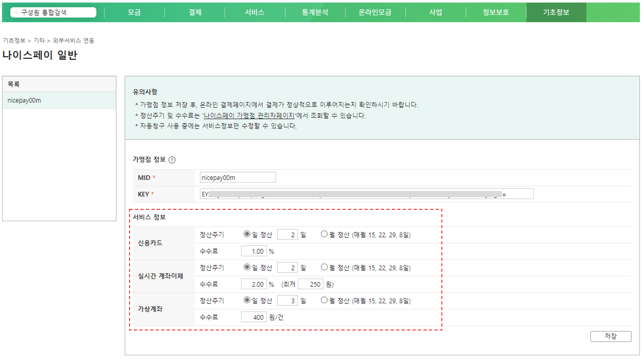644x362 pixels.
Task: Click the 신용카드 수수료 percent field
Action: 254,251
